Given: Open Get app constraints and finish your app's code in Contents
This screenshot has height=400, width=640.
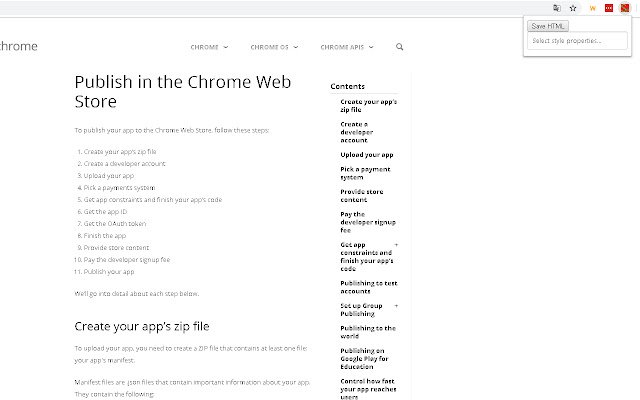Looking at the screenshot, I should click(x=367, y=257).
